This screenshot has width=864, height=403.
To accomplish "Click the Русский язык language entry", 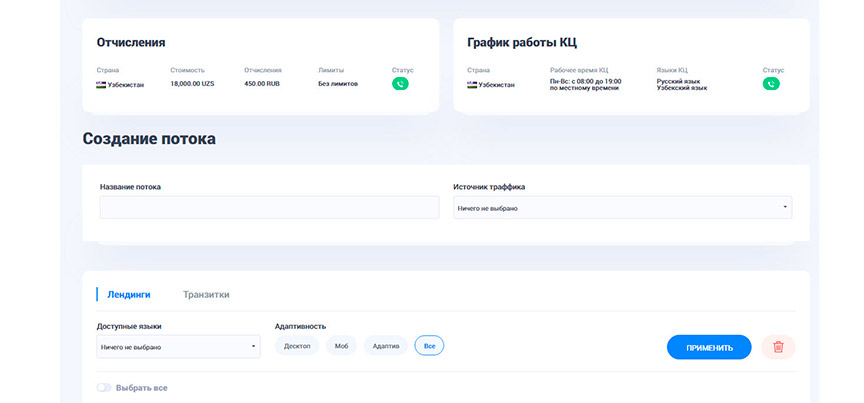I will 678,82.
